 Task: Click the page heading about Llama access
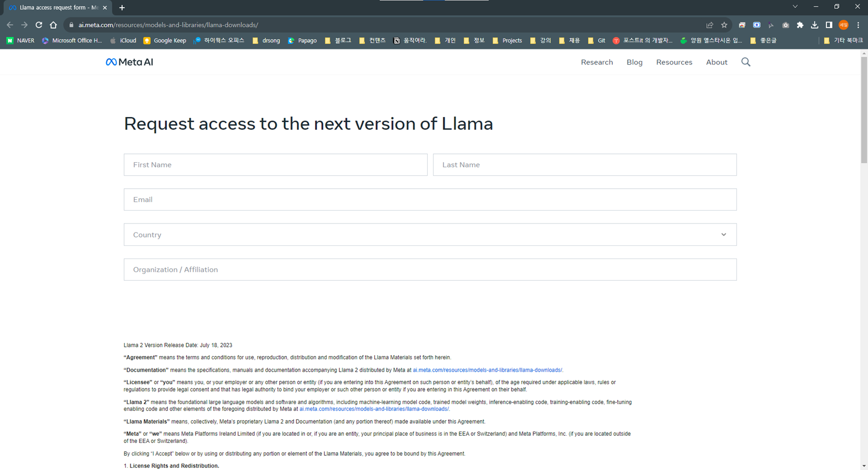point(308,124)
